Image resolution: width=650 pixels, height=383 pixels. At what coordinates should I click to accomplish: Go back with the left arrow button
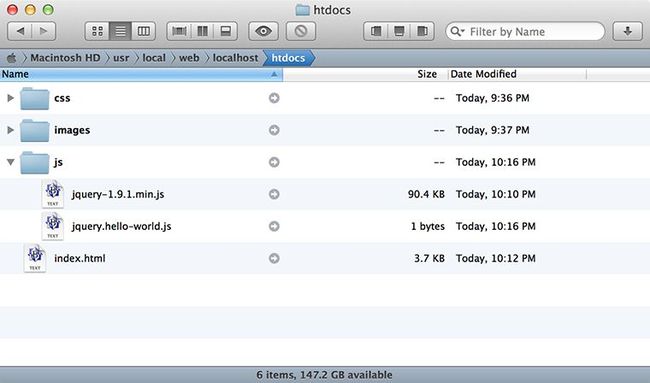coord(19,31)
